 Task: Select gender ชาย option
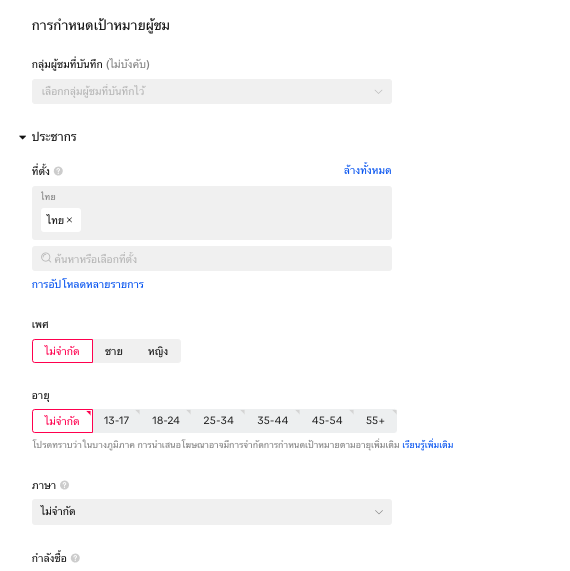coord(113,351)
